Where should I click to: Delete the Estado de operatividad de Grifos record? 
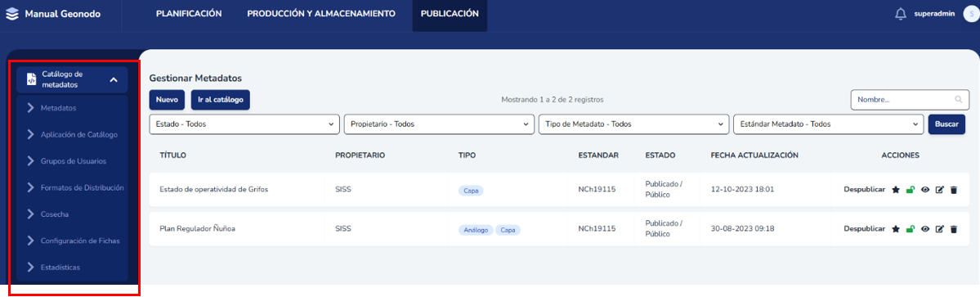(954, 190)
